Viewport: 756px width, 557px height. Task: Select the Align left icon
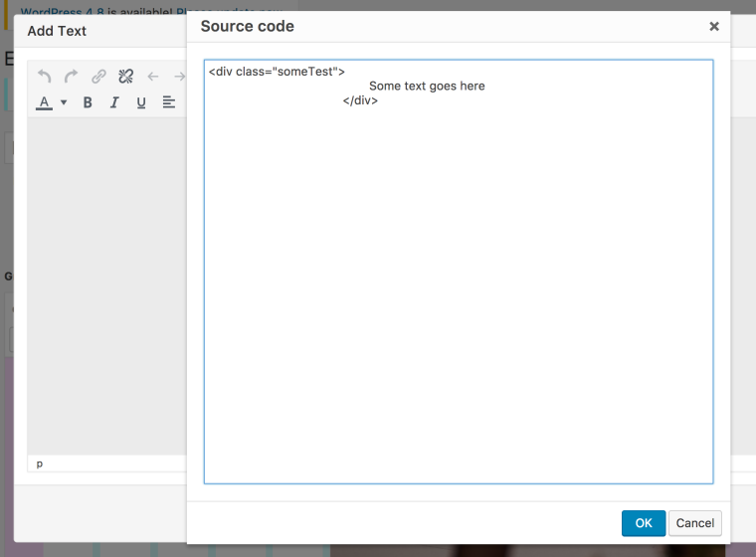(168, 102)
